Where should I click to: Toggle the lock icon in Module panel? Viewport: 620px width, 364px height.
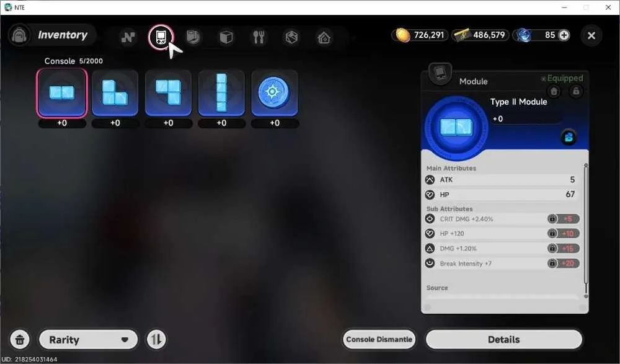coord(576,91)
